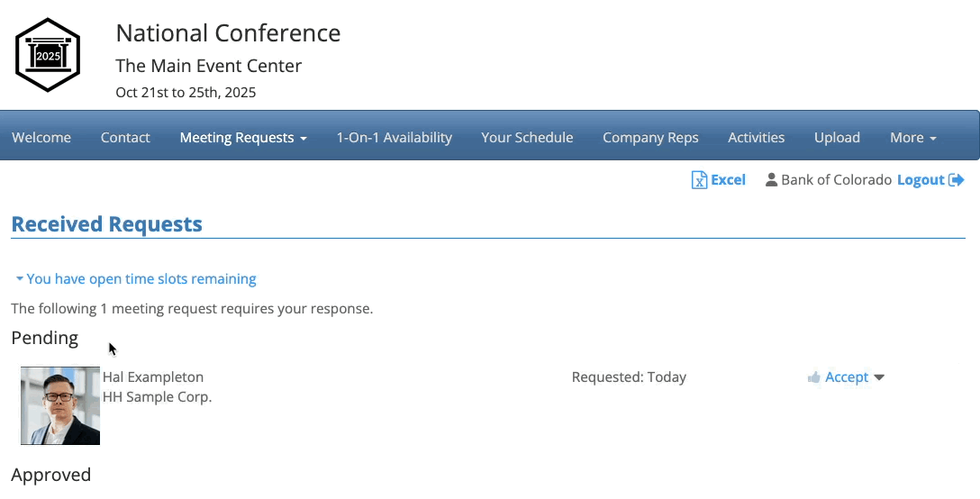980x499 pixels.
Task: Click the user profile silhouette icon
Action: click(771, 180)
